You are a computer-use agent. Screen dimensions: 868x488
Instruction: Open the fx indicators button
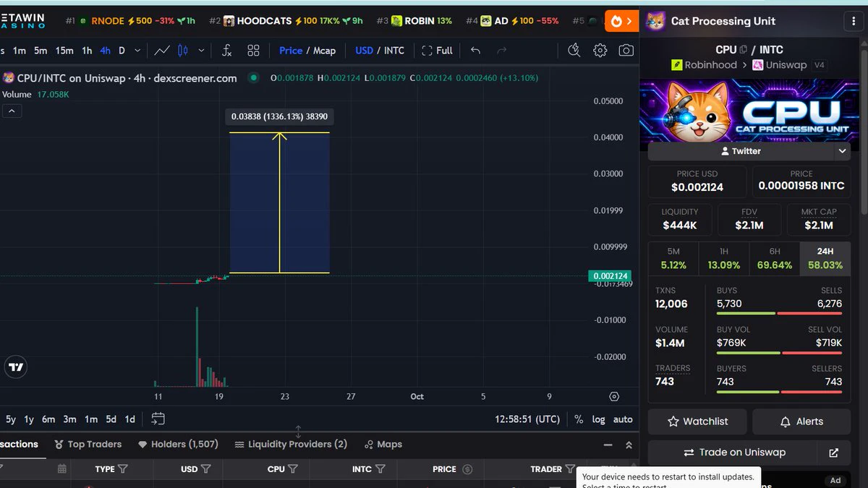(x=226, y=51)
